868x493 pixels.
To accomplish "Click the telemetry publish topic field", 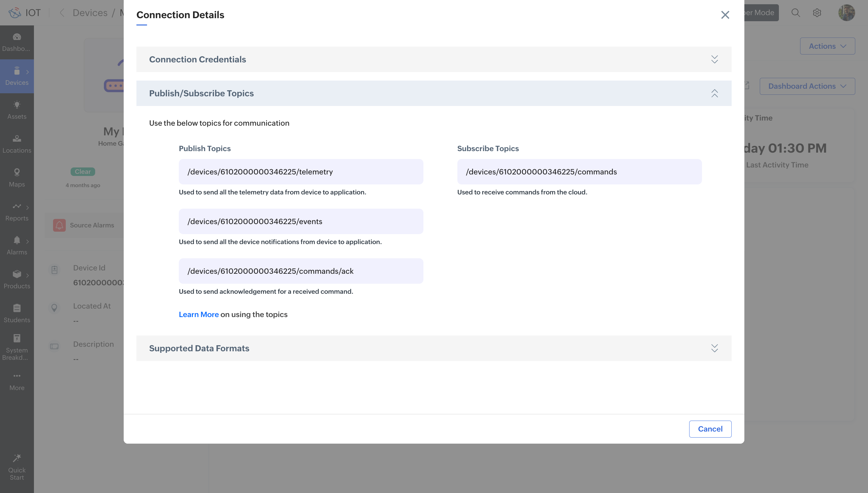I will tap(301, 172).
